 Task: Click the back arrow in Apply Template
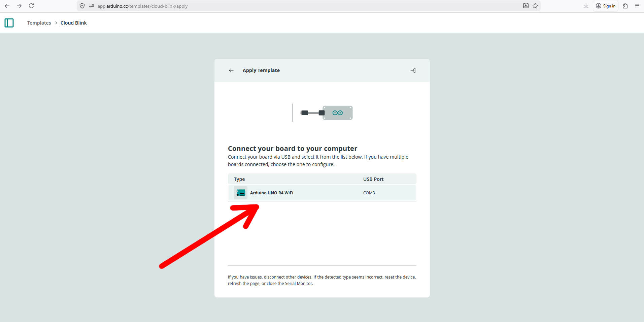tap(231, 70)
